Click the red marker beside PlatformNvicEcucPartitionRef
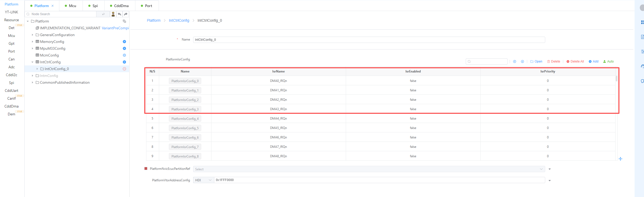Screen dimensions: 644x197 (x=146, y=168)
